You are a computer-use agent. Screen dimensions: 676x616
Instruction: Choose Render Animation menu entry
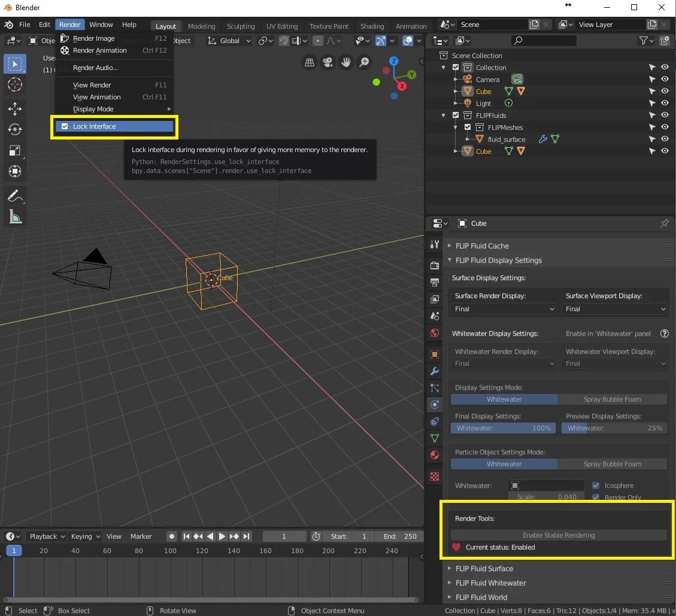[x=114, y=50]
